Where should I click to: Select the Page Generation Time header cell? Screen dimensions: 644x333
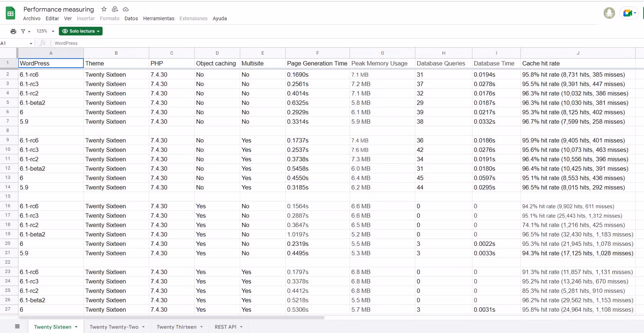pyautogui.click(x=317, y=63)
